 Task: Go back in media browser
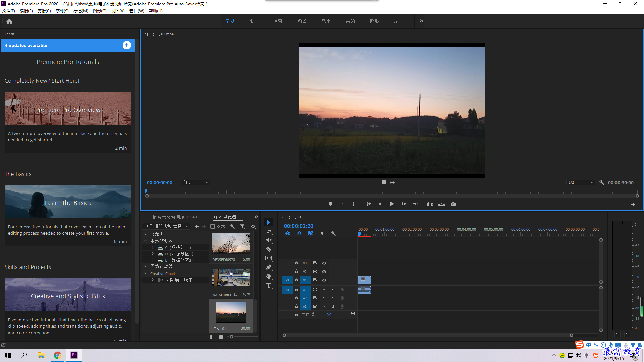(197, 226)
